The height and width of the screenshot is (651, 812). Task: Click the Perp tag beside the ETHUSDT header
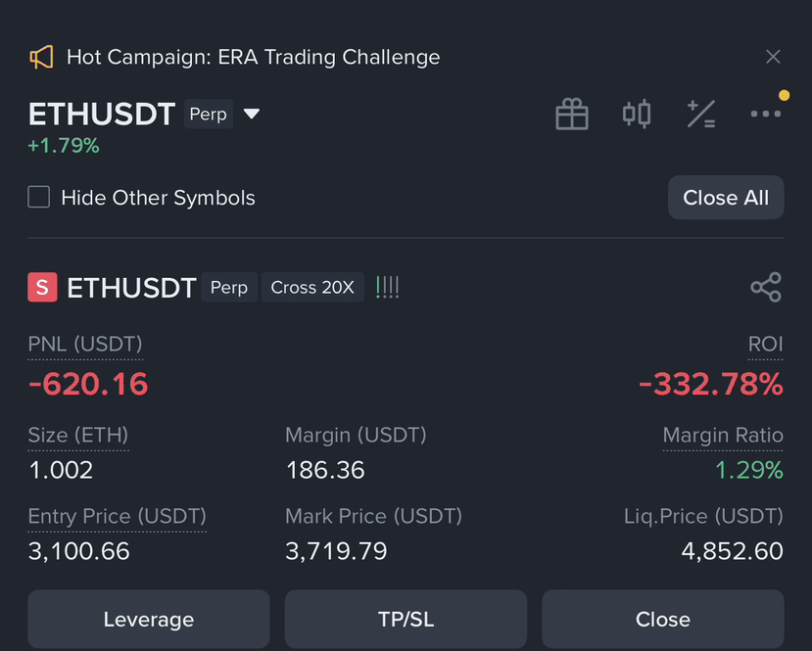pyautogui.click(x=209, y=114)
